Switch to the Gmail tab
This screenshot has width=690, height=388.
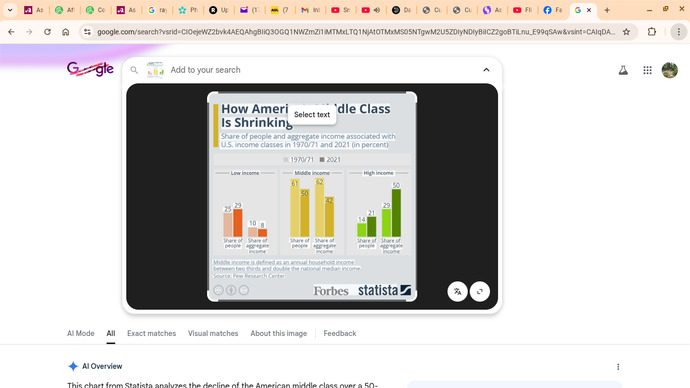(x=310, y=10)
